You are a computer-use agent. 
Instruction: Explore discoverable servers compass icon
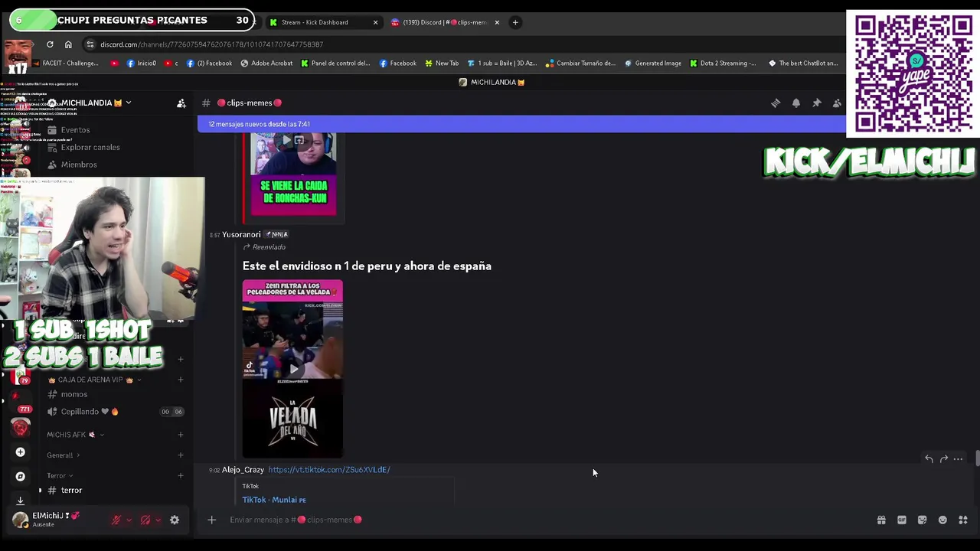(21, 476)
